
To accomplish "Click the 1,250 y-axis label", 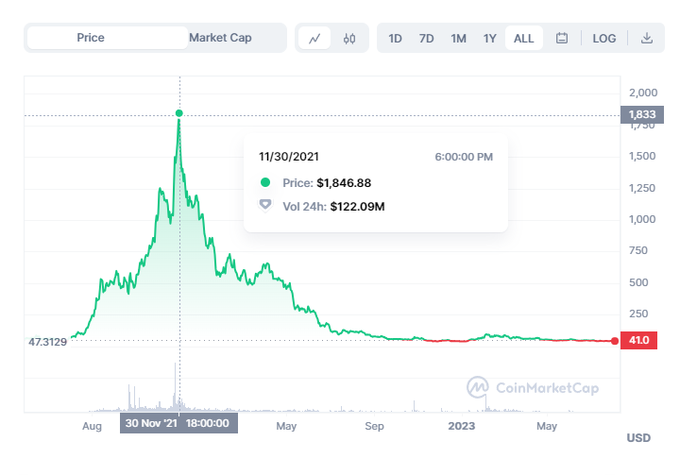I will [642, 188].
